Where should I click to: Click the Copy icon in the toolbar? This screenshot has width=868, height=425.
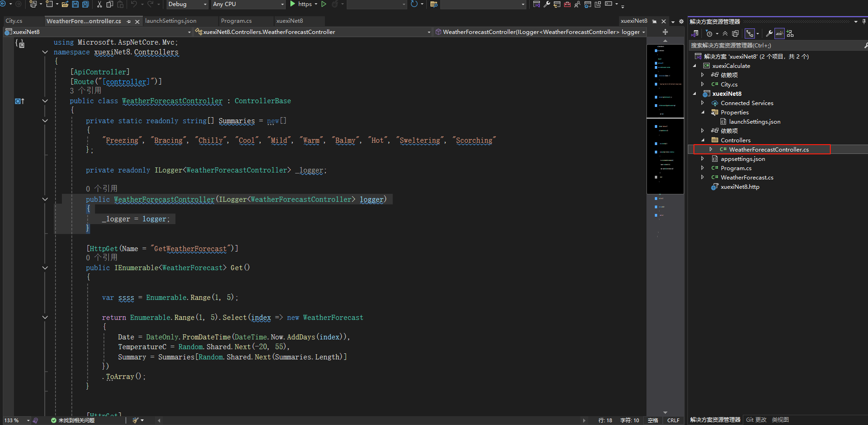[110, 4]
